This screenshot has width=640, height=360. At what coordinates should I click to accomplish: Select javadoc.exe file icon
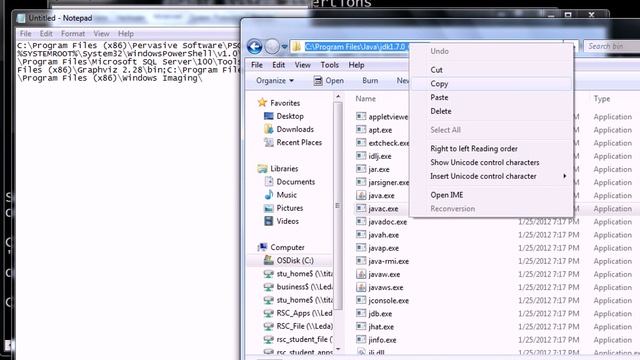[361, 222]
